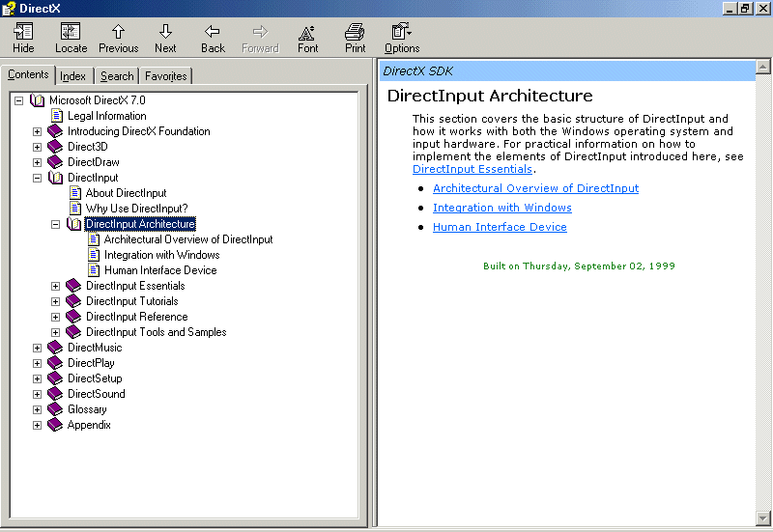
Task: Open the Font toolbar icon
Action: point(307,32)
